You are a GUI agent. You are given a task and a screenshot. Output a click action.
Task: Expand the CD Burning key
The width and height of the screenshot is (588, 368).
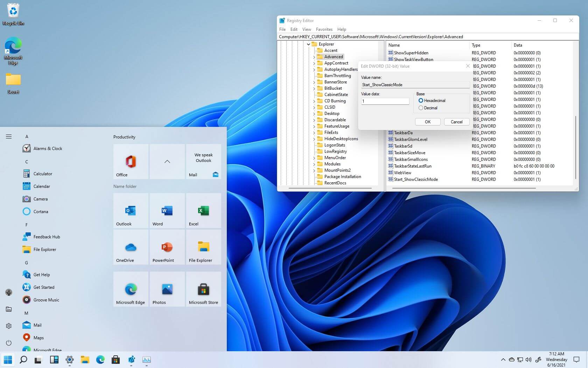tap(314, 101)
